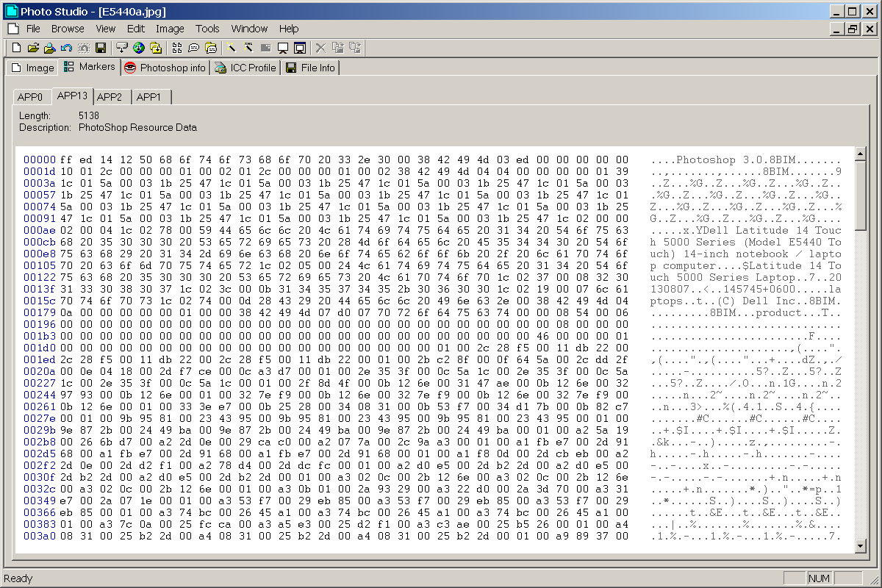Click the magic wand toolbar icon

coord(231,48)
